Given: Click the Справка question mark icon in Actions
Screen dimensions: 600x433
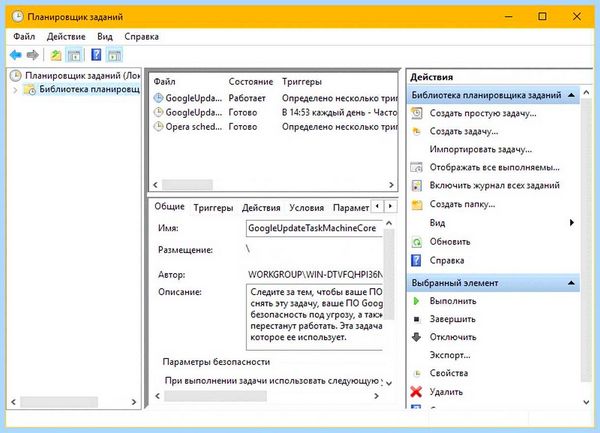Looking at the screenshot, I should [416, 260].
